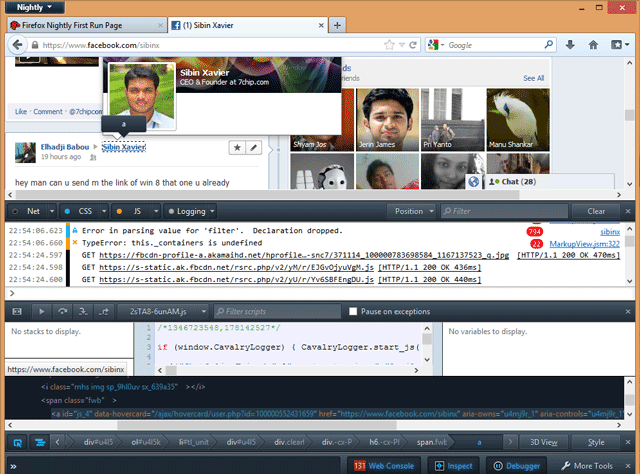Image resolution: width=640 pixels, height=474 pixels.
Task: Select the li#tl_unit breadcrumb
Action: pyautogui.click(x=194, y=443)
